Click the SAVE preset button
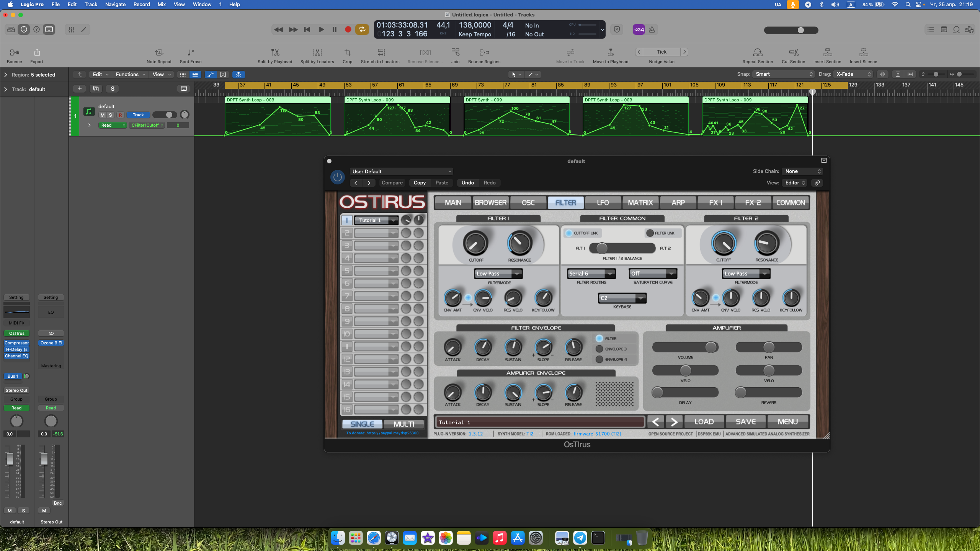980x551 pixels. [x=745, y=422]
